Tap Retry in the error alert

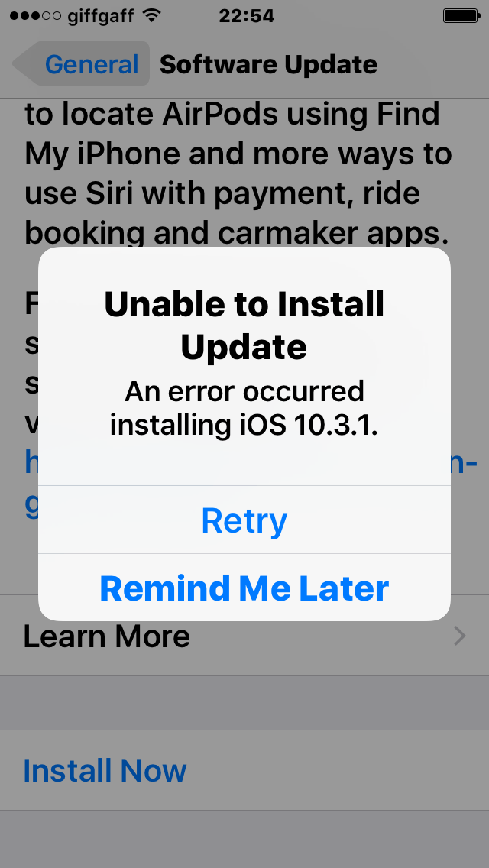pos(244,520)
